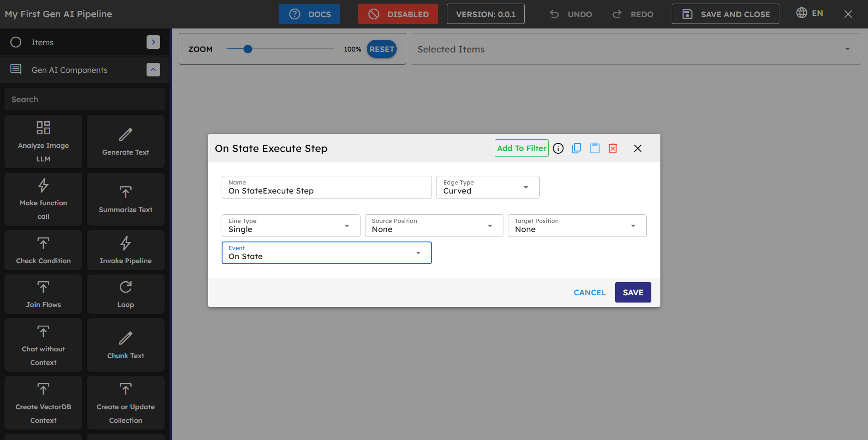Image resolution: width=868 pixels, height=440 pixels.
Task: Select the Analyze Image LLM component
Action: pos(43,142)
